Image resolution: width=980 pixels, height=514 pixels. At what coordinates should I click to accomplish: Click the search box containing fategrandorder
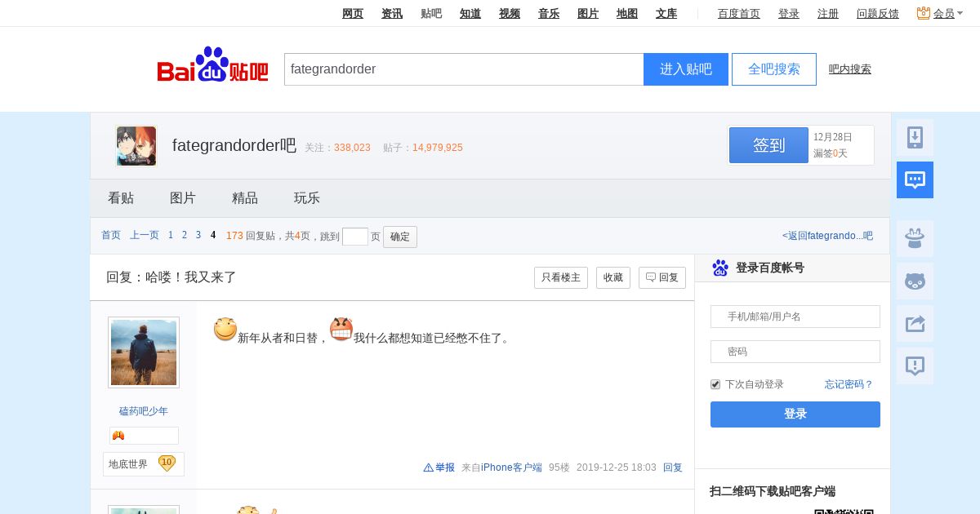[464, 69]
